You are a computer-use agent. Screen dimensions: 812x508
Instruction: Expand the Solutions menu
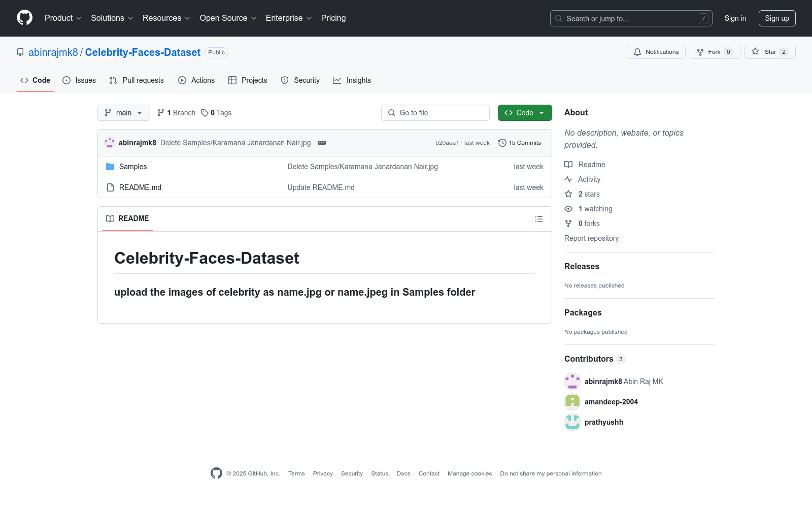point(112,18)
